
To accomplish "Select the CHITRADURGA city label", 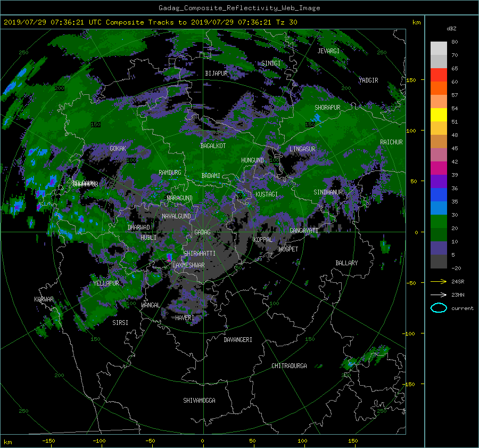I will click(x=289, y=366).
